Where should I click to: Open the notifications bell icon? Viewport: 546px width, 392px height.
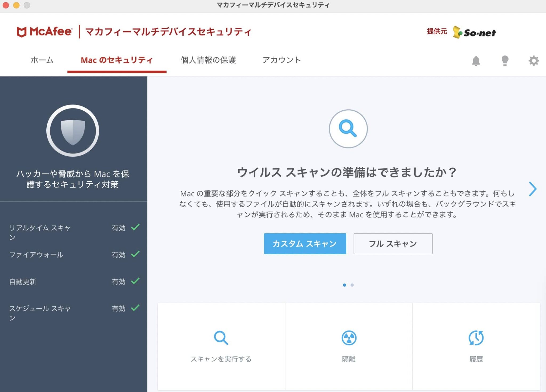(x=476, y=61)
